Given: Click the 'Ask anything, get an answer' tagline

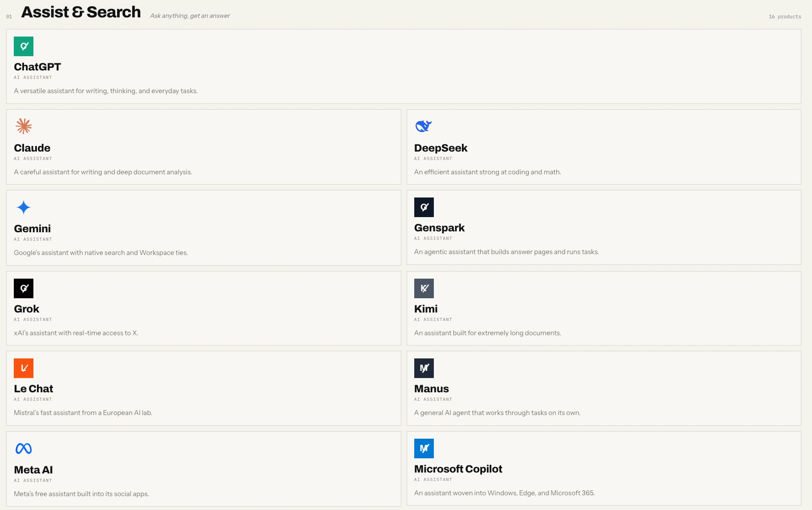Looking at the screenshot, I should click(x=190, y=16).
